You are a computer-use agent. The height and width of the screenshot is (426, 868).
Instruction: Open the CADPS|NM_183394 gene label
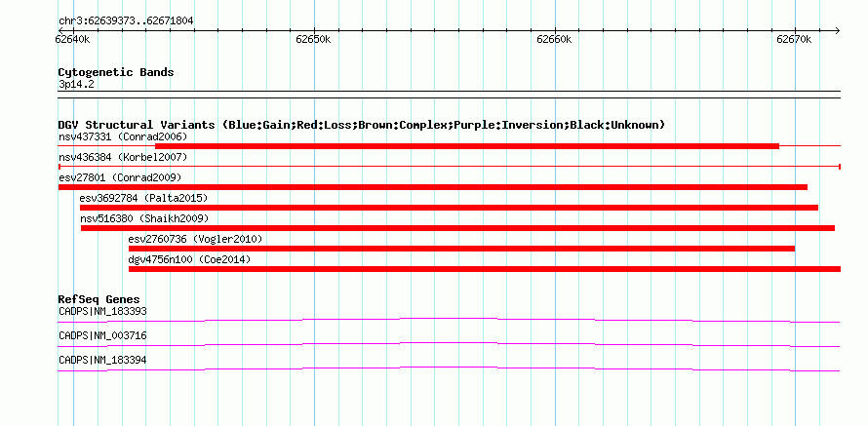[x=102, y=360]
